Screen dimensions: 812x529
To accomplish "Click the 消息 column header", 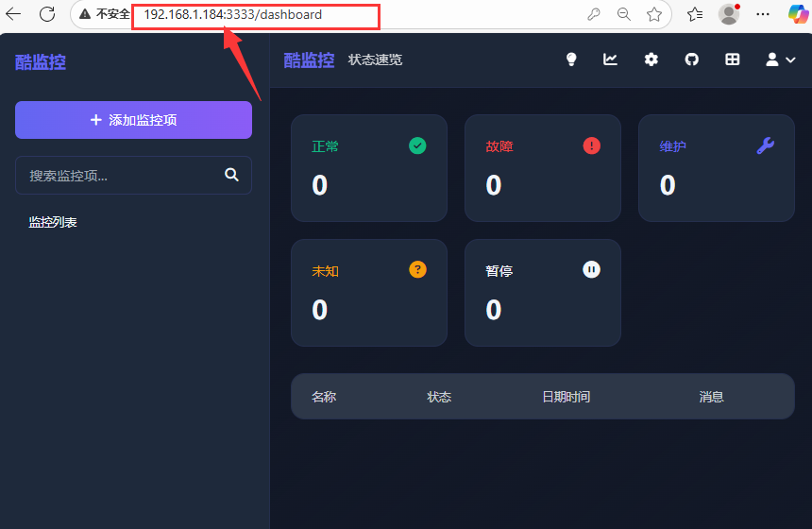I will (712, 397).
